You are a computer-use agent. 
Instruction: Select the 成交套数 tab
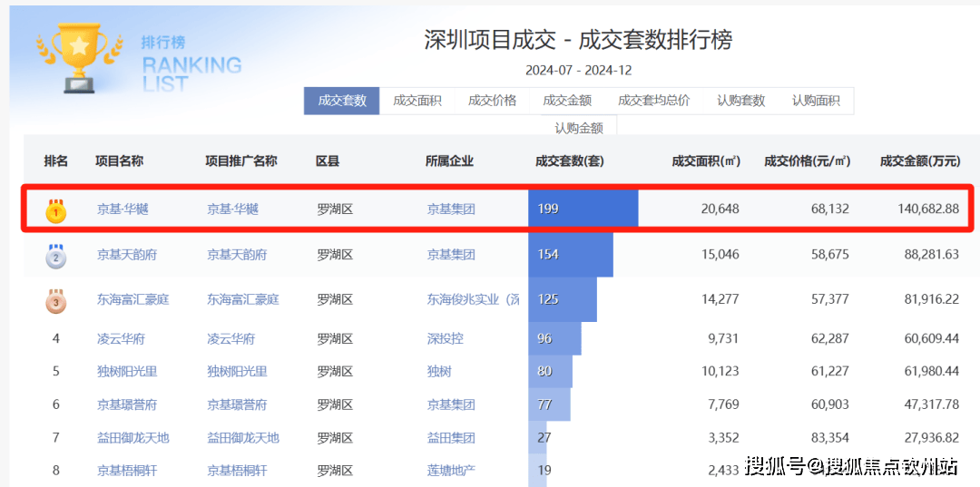pos(342,101)
